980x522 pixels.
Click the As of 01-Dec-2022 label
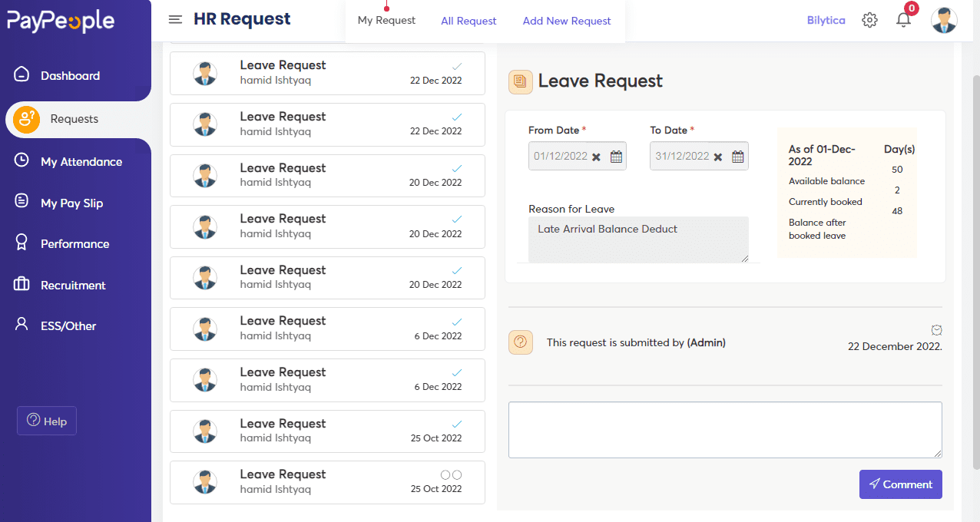[822, 155]
